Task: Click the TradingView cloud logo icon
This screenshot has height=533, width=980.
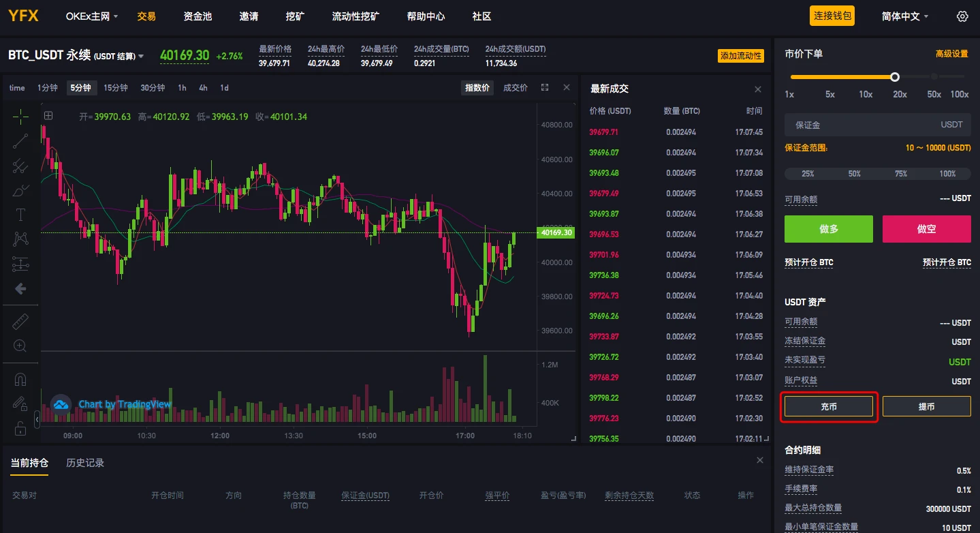Action: coord(61,404)
